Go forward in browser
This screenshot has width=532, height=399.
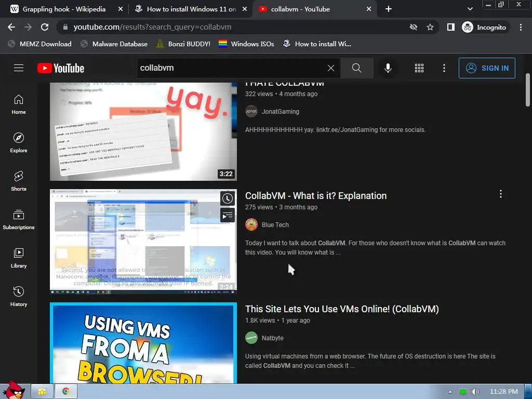(x=28, y=27)
